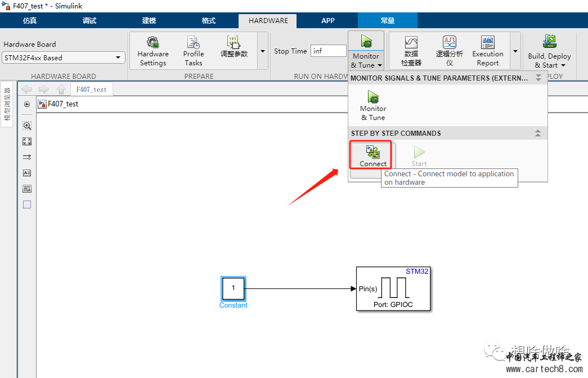Click Build, Deploy & Start icon

(549, 41)
